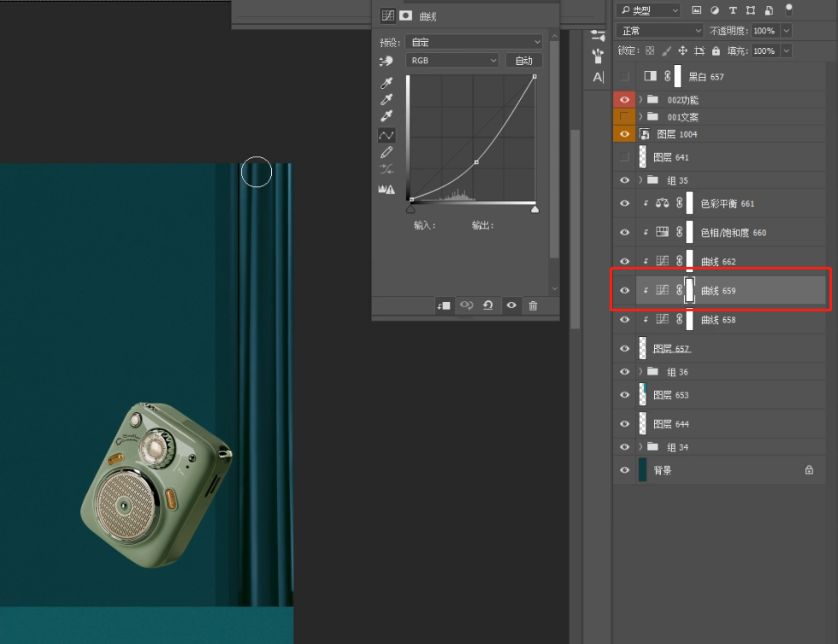
Task: Hide 图层 1004 layer
Action: point(624,134)
